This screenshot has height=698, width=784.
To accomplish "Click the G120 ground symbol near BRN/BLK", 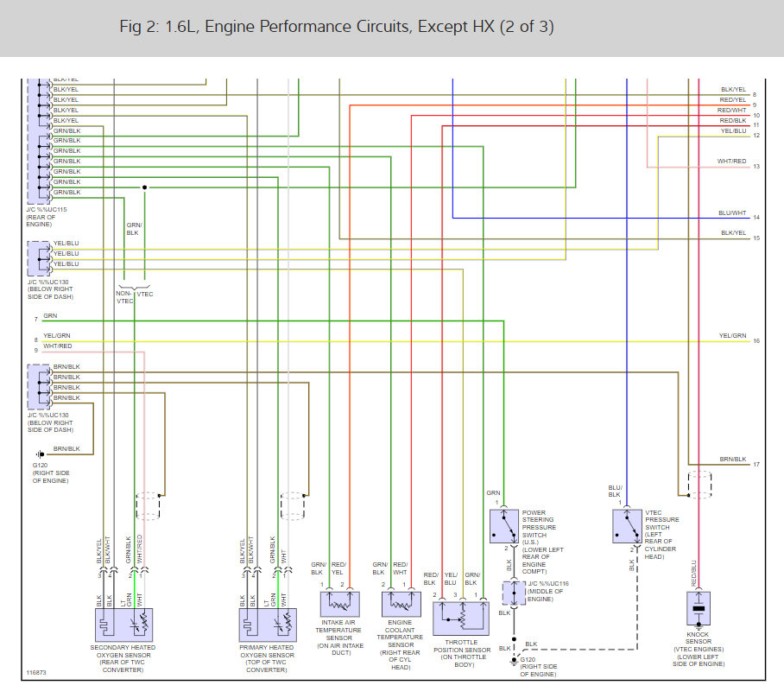I will pos(40,454).
